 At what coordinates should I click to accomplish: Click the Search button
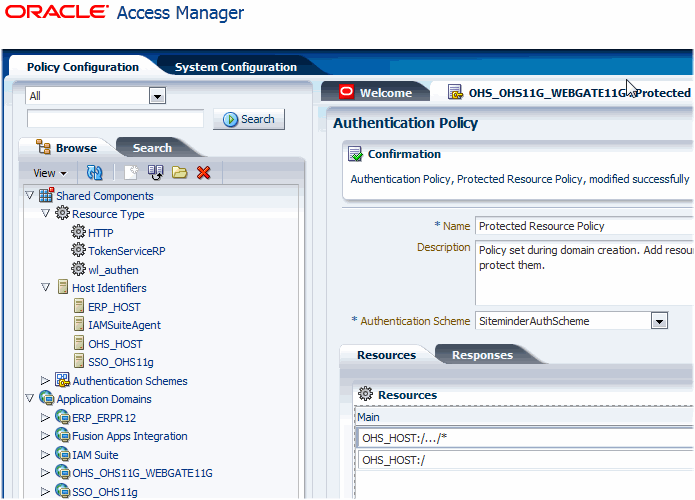249,119
